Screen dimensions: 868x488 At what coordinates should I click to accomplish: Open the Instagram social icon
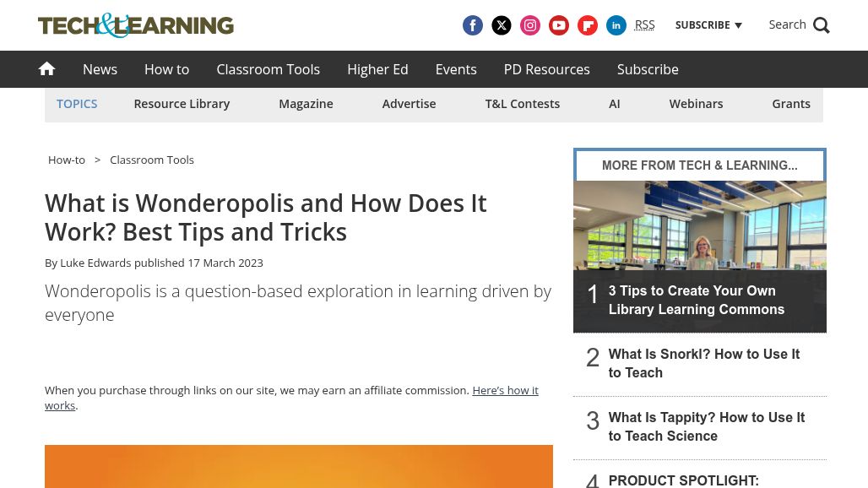pos(529,25)
